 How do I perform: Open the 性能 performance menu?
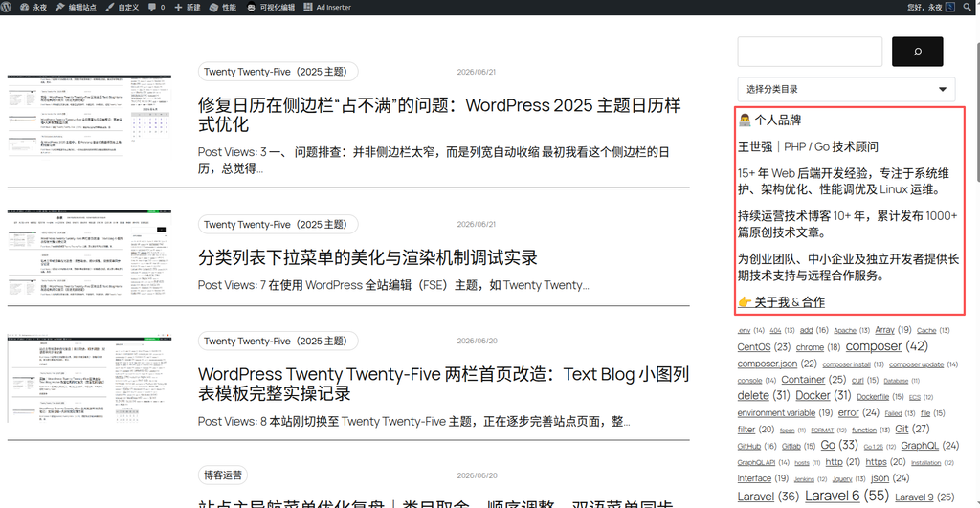(x=222, y=7)
